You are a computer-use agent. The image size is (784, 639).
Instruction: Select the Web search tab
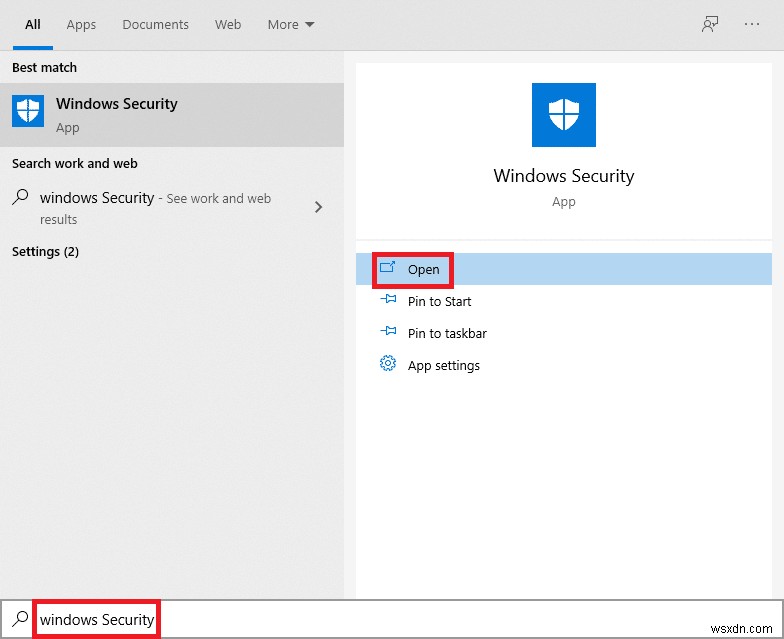pyautogui.click(x=228, y=25)
